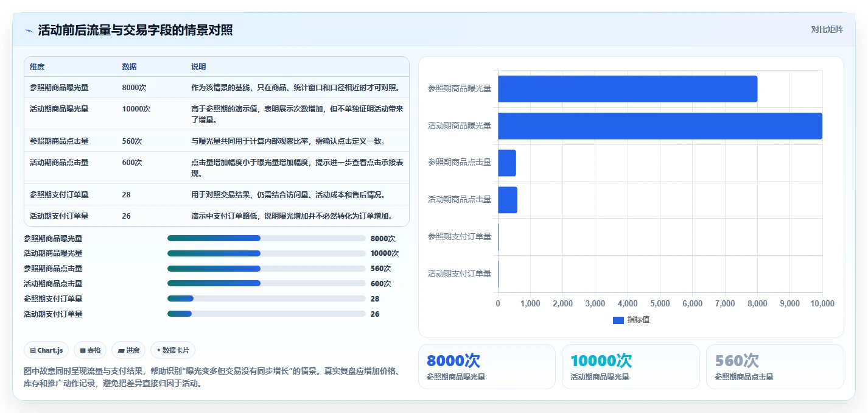868x413 pixels.
Task: Click the heading 活动前后流量与交易字段的情景对照
Action: [135, 30]
